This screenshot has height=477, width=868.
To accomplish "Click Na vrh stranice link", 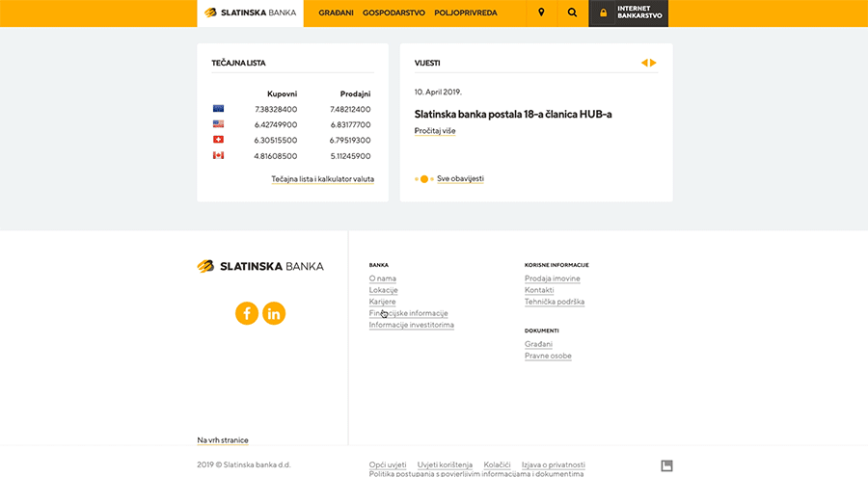I will tap(223, 440).
